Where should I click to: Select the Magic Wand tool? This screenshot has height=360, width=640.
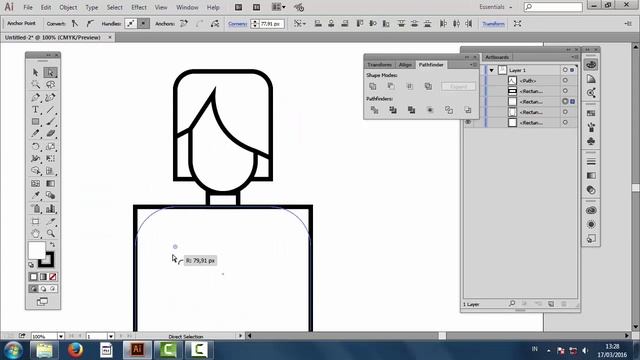pos(36,84)
